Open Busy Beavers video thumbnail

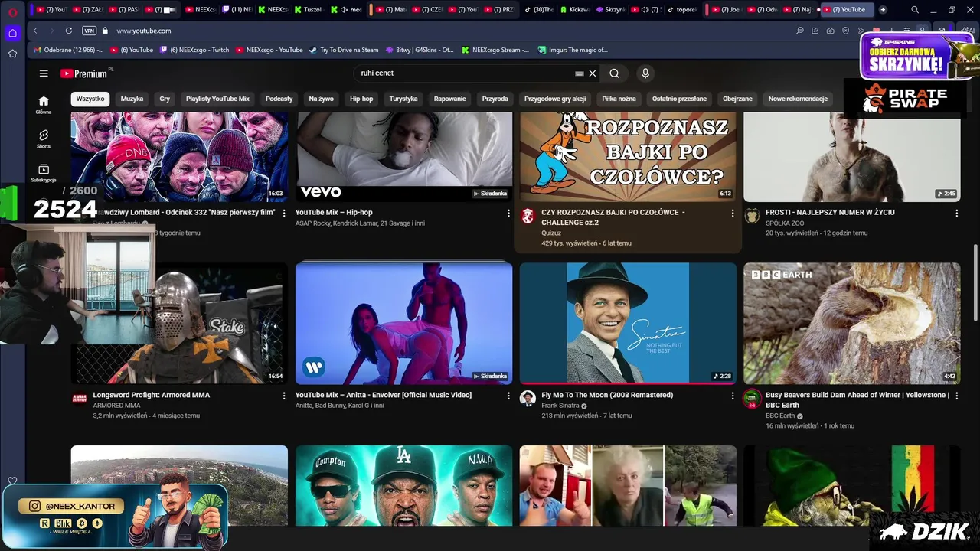coord(851,323)
